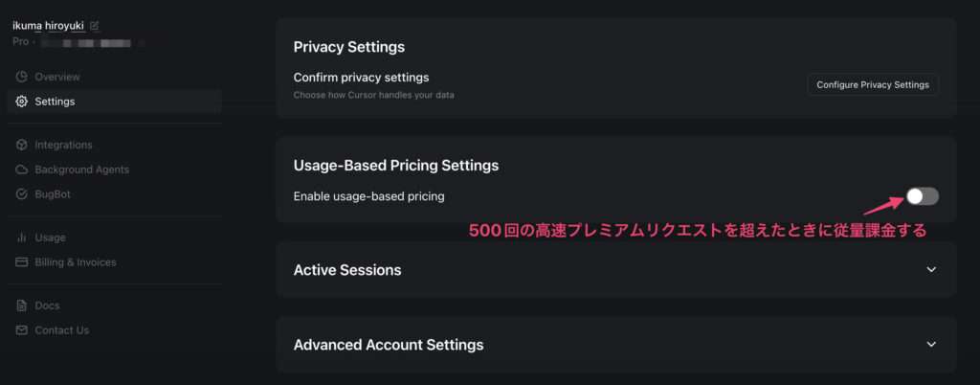Screen dimensions: 980x385
Task: Click the Contact Us envelope icon
Action: 22,330
